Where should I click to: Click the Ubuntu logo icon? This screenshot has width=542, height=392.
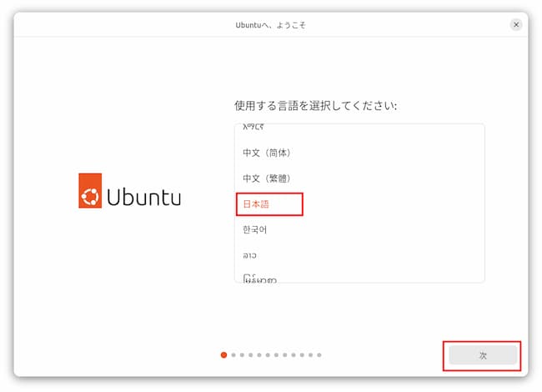[x=90, y=190]
